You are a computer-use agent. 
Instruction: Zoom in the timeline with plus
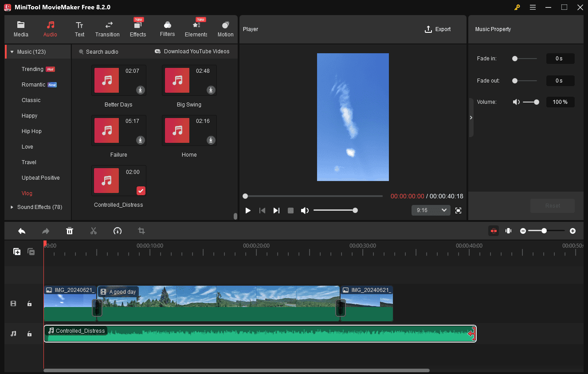[572, 231]
